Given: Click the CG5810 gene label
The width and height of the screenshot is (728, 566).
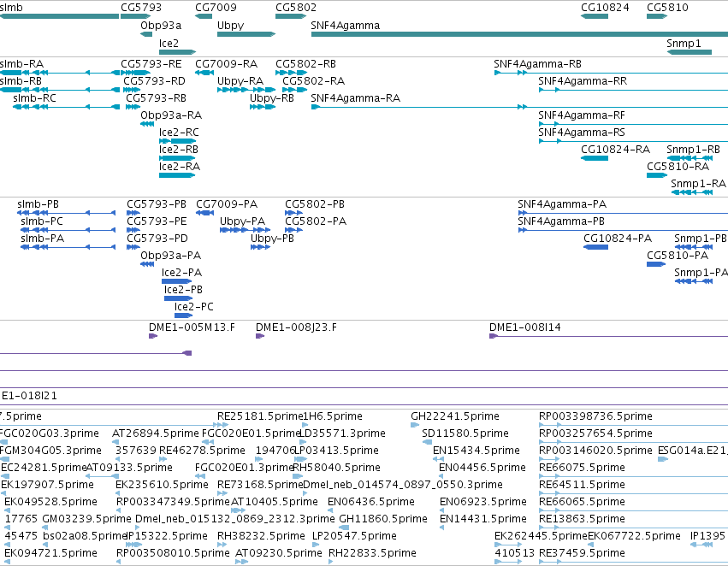Looking at the screenshot, I should [x=667, y=8].
